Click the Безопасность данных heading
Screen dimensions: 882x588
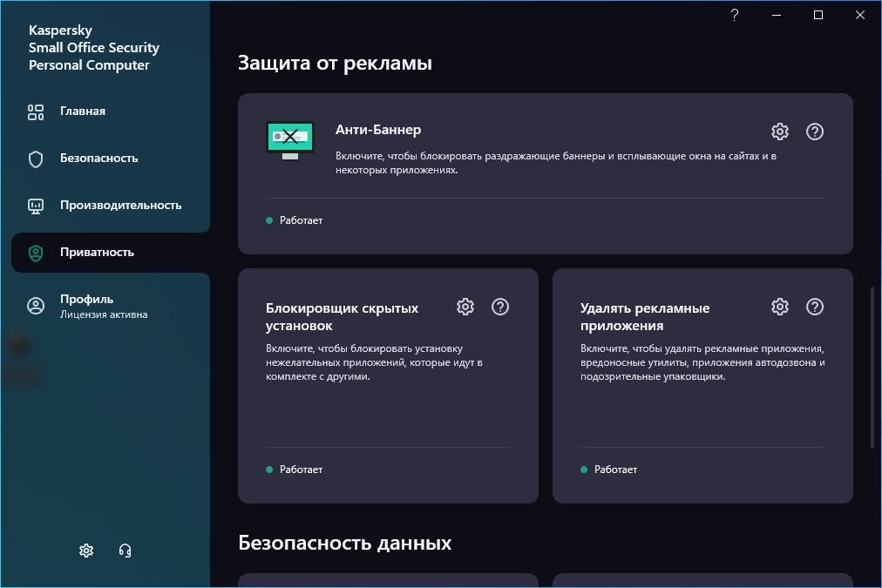point(345,543)
